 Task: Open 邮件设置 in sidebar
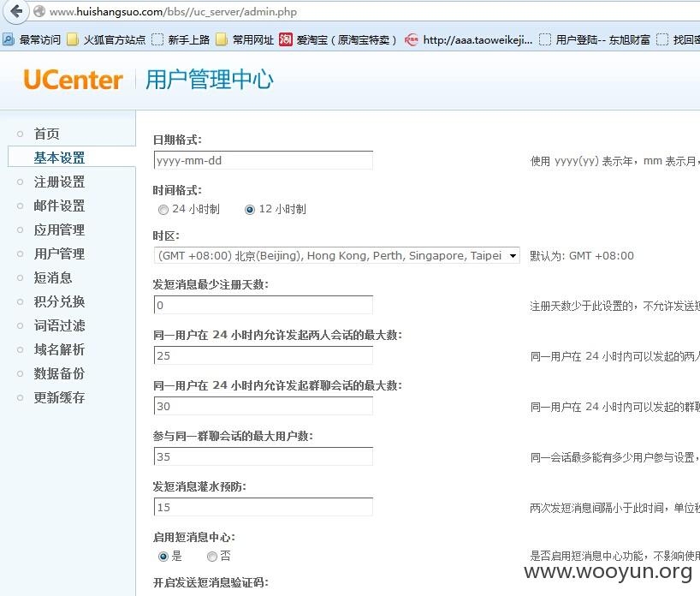tap(59, 206)
